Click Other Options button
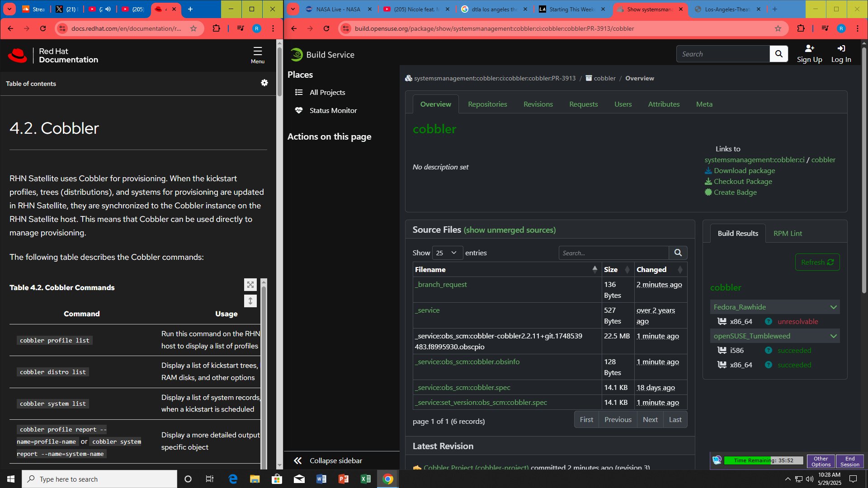Screen dimensions: 868x488 click(821, 461)
